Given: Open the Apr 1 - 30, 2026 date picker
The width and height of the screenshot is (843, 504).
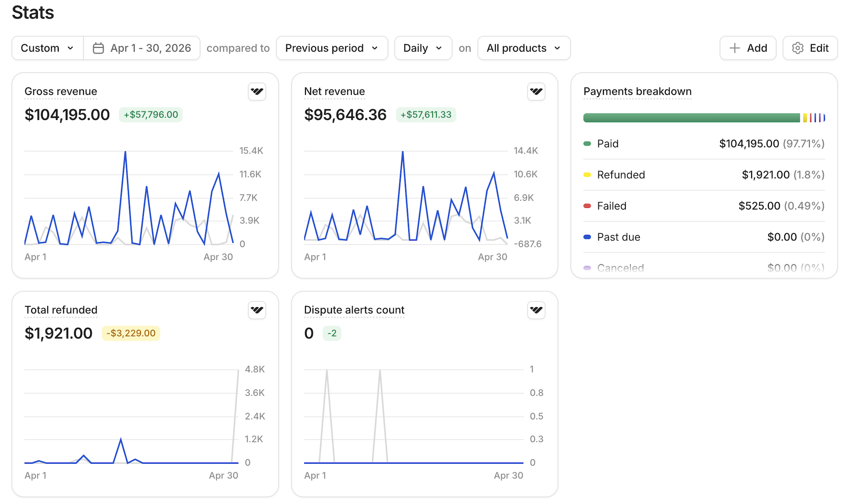Looking at the screenshot, I should (x=142, y=48).
